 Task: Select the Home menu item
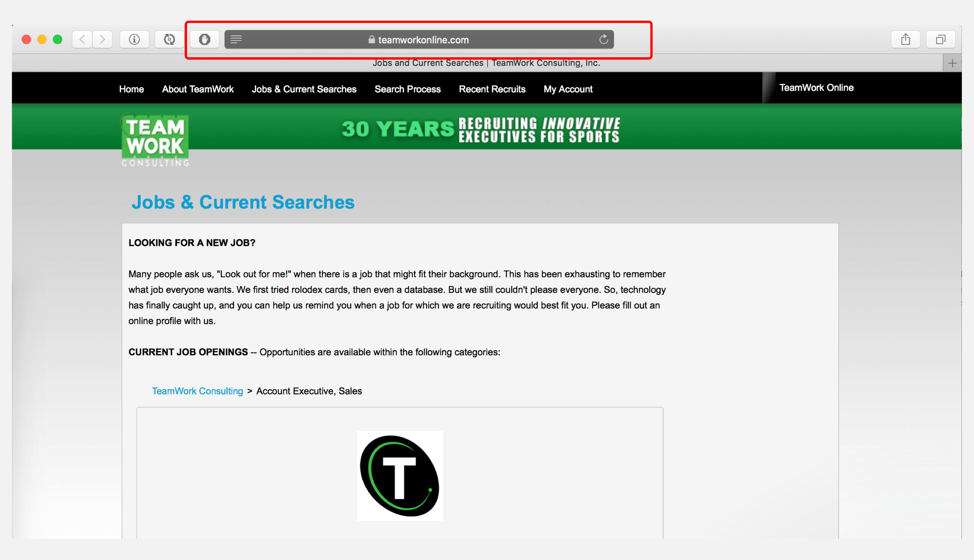[132, 88]
